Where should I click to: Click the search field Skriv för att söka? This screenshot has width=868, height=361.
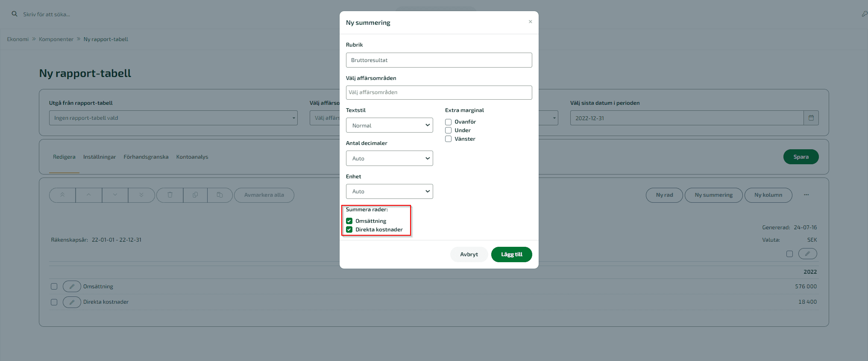[47, 15]
